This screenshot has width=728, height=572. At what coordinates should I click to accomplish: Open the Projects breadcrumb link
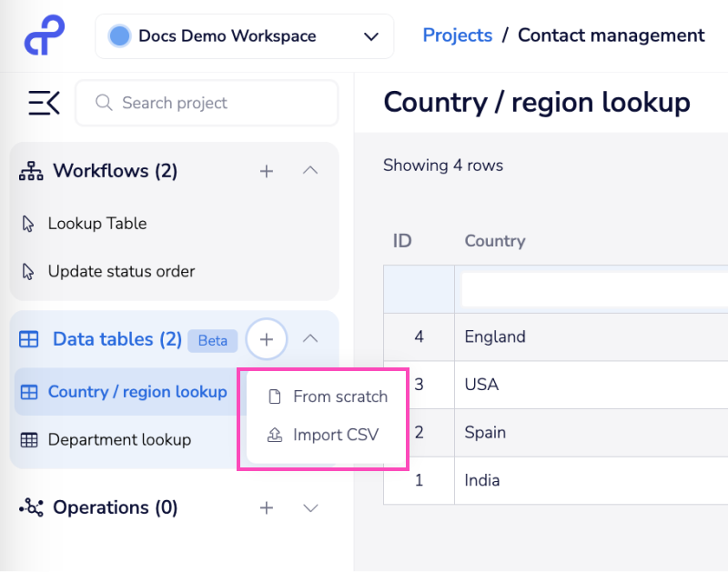click(457, 35)
